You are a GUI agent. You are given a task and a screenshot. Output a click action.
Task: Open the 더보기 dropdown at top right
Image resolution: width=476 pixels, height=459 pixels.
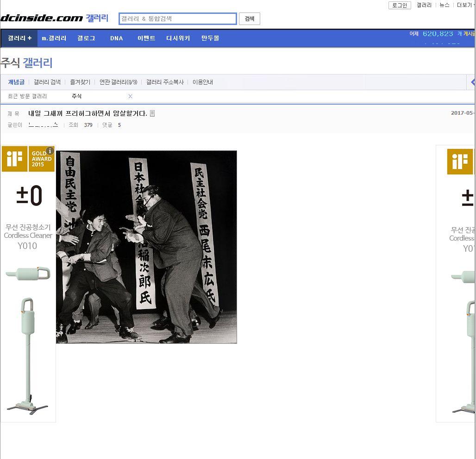tap(465, 5)
